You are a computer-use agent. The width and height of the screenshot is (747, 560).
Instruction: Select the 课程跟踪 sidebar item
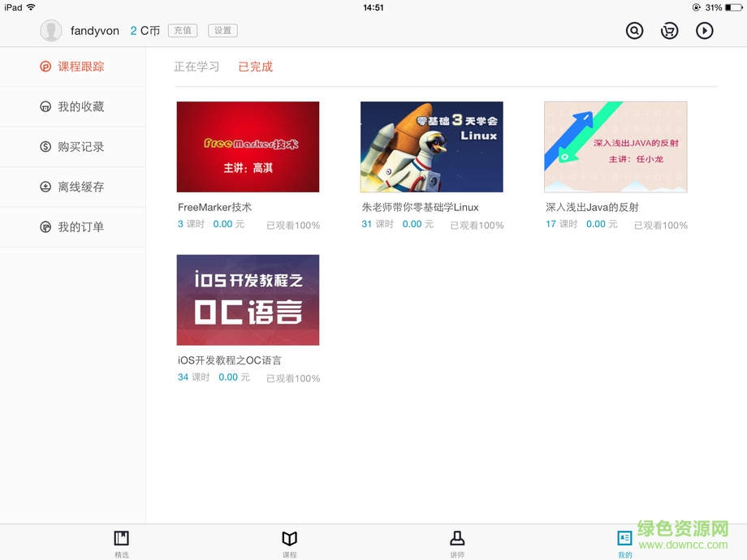point(73,67)
